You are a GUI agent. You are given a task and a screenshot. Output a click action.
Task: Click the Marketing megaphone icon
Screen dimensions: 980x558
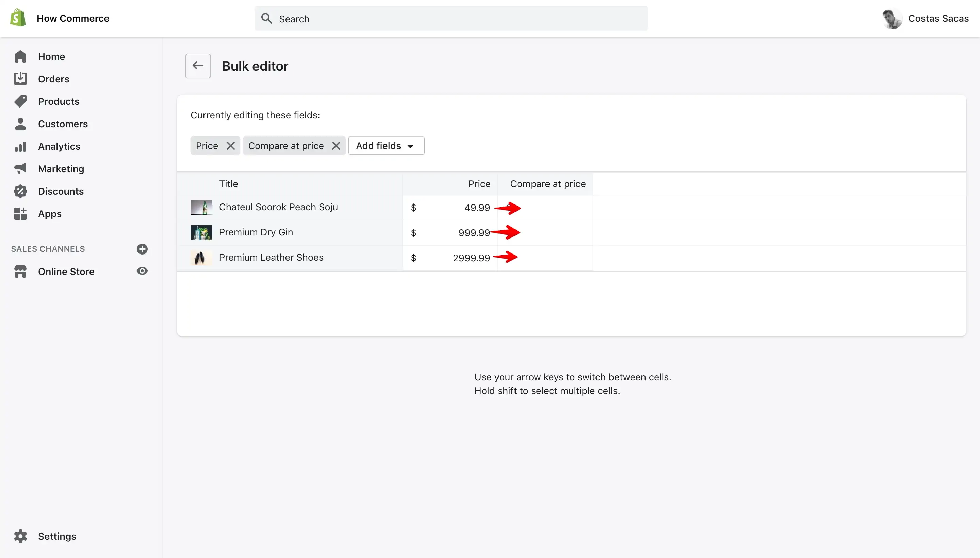click(20, 169)
